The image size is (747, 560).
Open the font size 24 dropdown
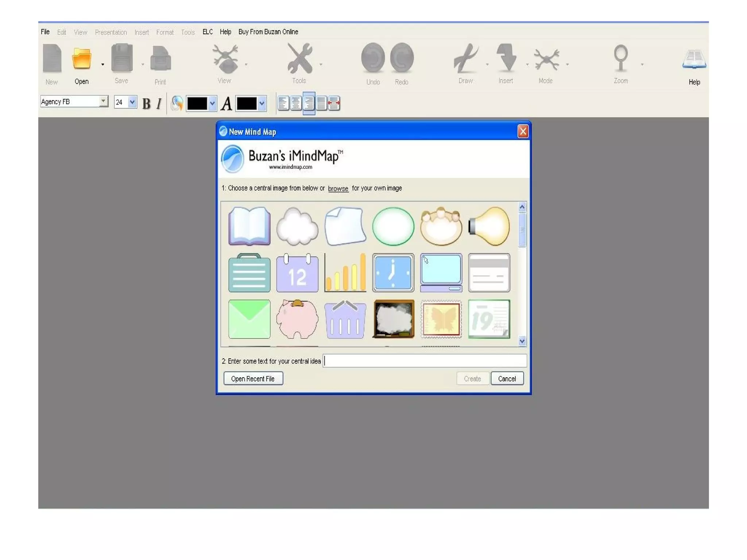(x=132, y=102)
